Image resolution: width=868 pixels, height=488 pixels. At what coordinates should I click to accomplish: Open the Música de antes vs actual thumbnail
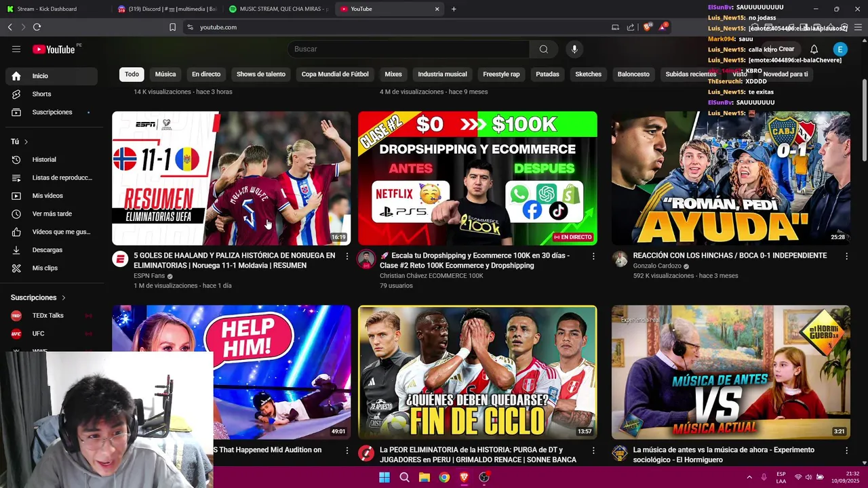coord(730,372)
